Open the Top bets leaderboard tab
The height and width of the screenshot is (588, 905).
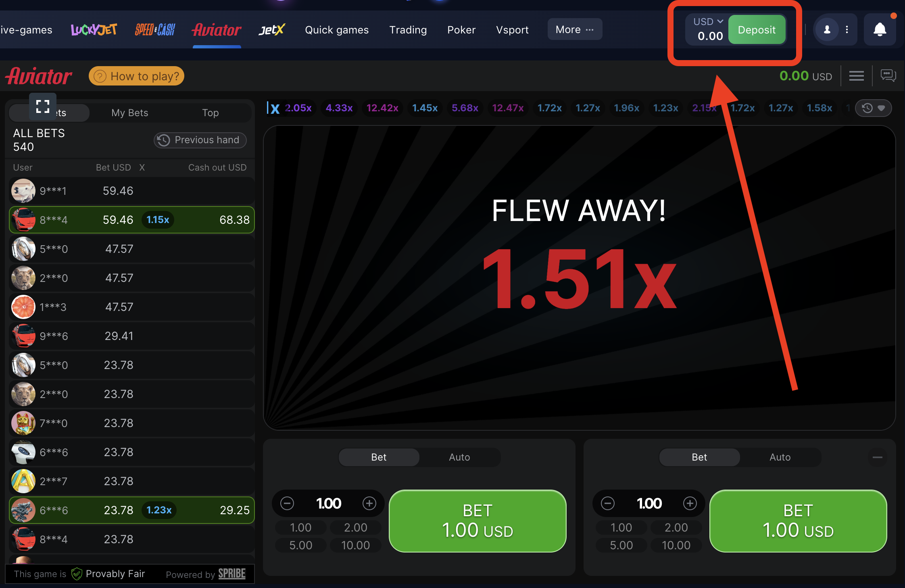pos(211,112)
